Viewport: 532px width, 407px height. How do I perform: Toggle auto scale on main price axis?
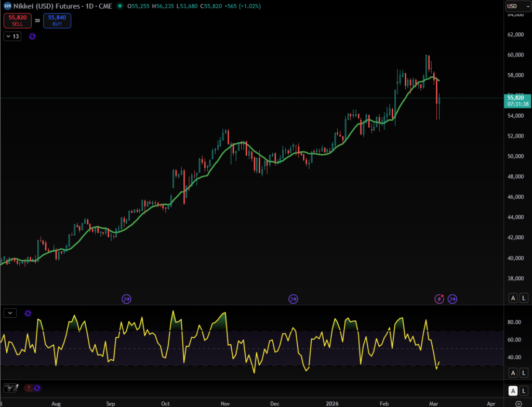coord(513,297)
